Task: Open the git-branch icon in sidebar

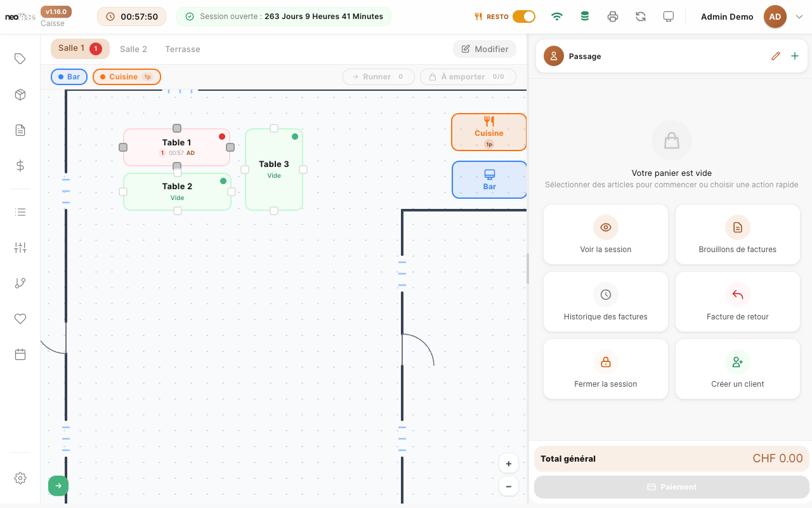Action: (x=20, y=283)
